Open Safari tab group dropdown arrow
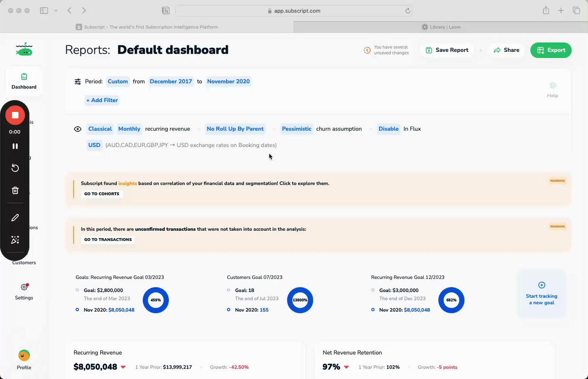The width and height of the screenshot is (588, 379). tap(56, 11)
